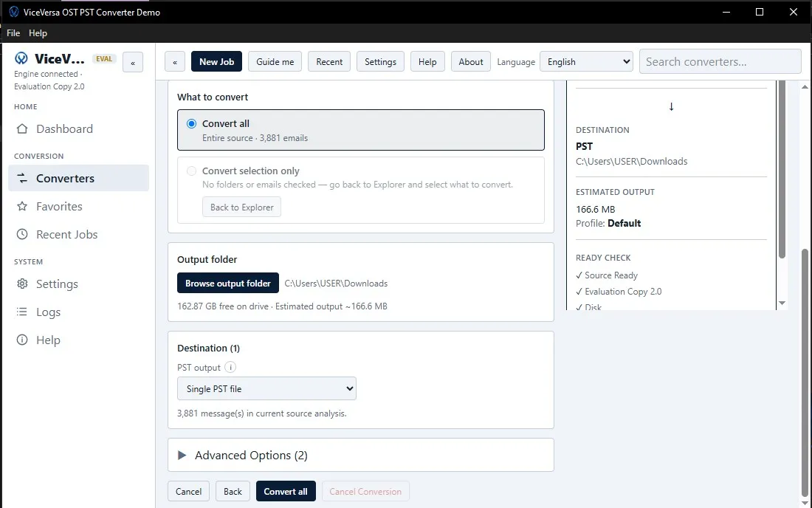Click the Help info-circle icon in sidebar

(x=21, y=340)
